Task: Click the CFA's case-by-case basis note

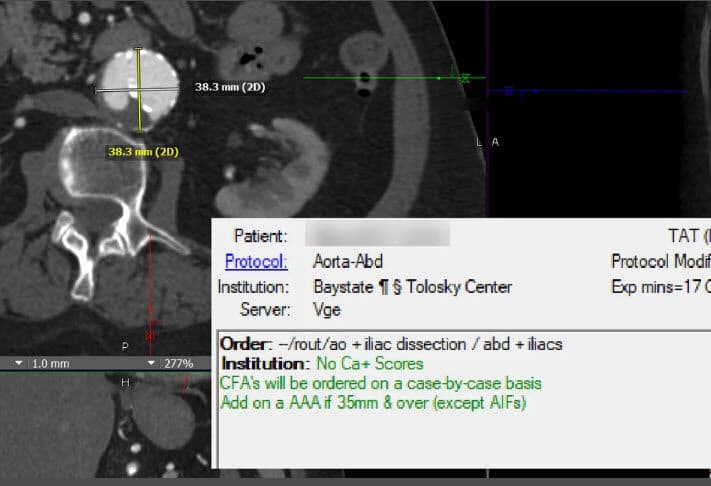Action: [x=380, y=384]
